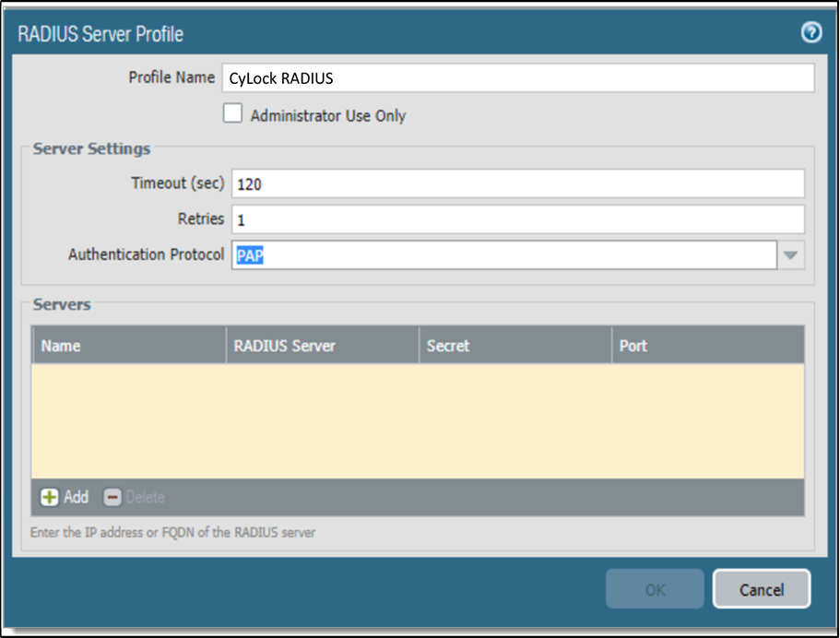Open the help icon in the dialog header

[811, 33]
